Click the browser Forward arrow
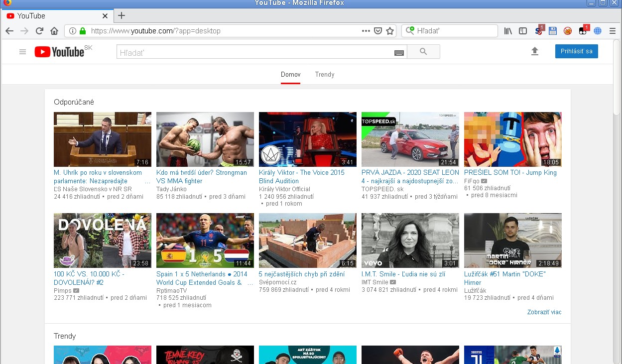622x364 pixels. click(x=24, y=31)
